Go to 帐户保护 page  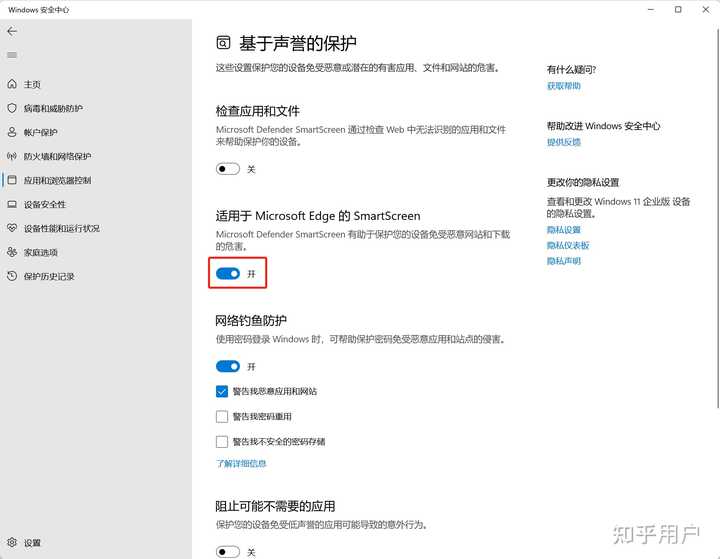(x=40, y=132)
